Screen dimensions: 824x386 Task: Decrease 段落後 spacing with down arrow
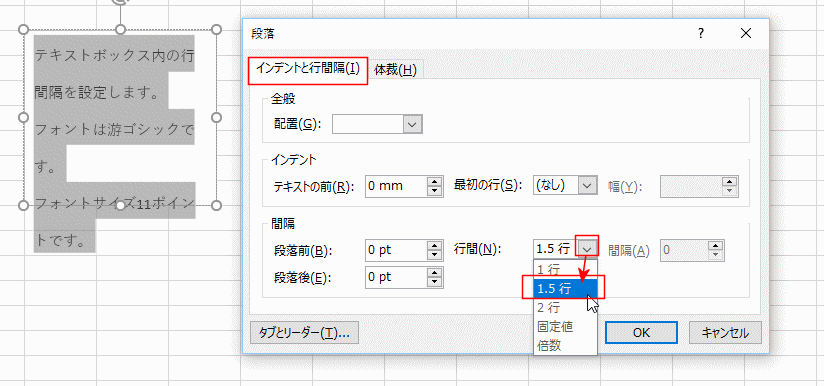[x=434, y=283]
